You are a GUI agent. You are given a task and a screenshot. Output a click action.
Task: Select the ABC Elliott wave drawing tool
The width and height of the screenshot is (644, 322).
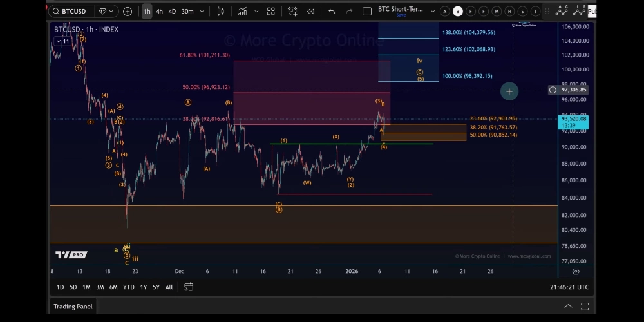[562, 10]
